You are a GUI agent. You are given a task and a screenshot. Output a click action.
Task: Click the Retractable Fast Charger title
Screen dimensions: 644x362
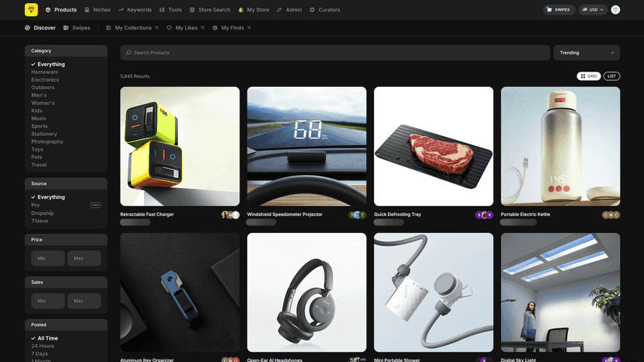[147, 214]
